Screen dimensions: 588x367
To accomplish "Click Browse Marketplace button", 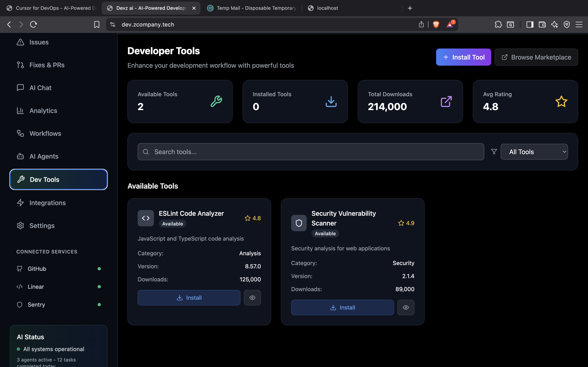I will pyautogui.click(x=536, y=57).
